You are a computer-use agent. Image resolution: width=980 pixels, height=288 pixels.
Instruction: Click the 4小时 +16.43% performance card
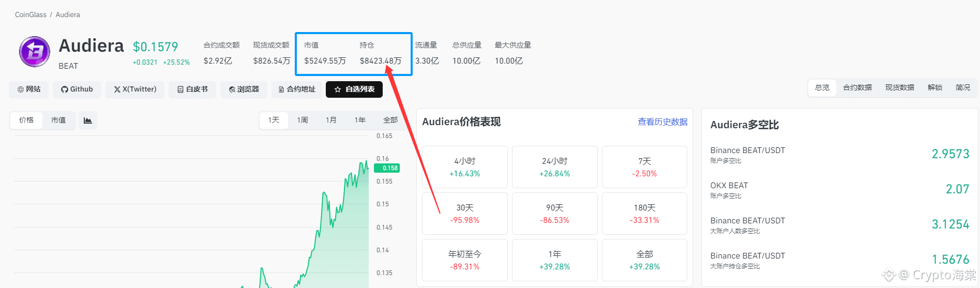pyautogui.click(x=465, y=167)
